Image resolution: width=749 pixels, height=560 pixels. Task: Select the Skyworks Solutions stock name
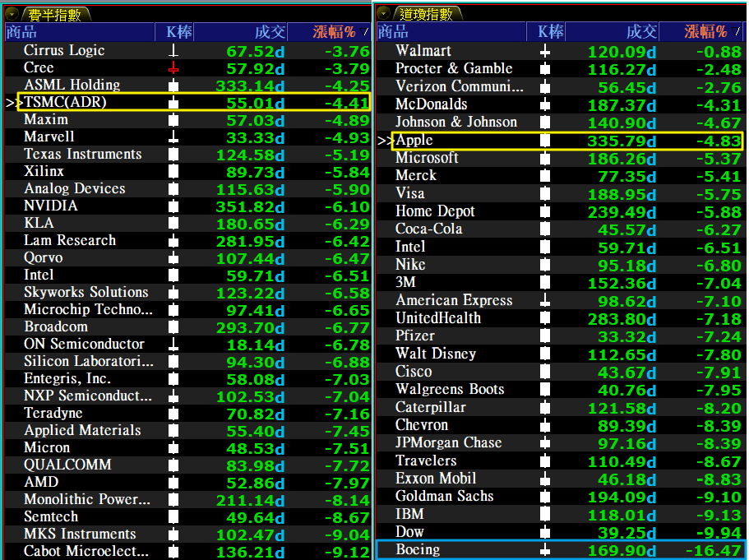[86, 292]
